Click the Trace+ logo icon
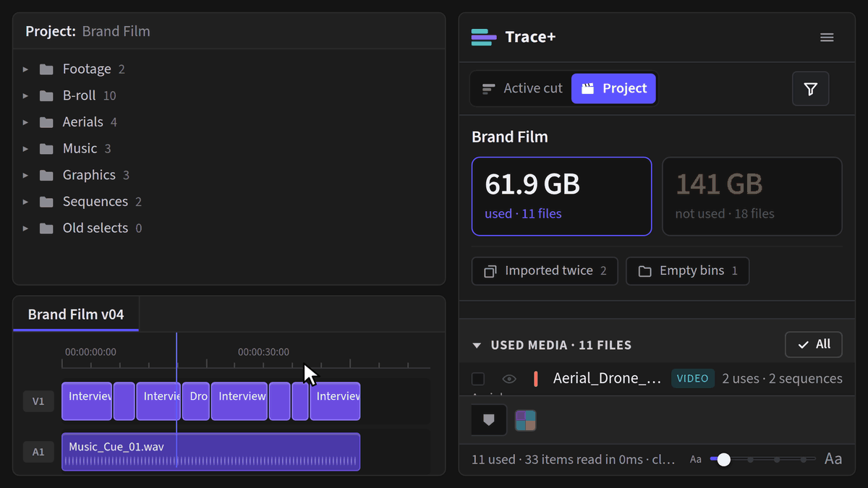The image size is (868, 488). [x=483, y=38]
